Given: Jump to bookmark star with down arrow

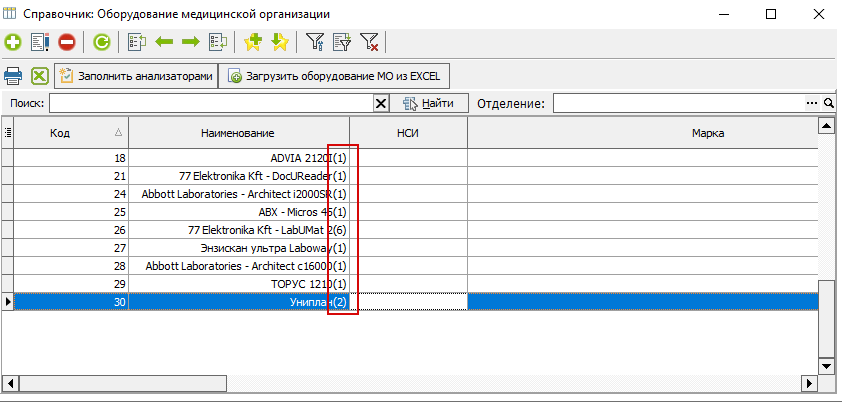Looking at the screenshot, I should click(280, 42).
